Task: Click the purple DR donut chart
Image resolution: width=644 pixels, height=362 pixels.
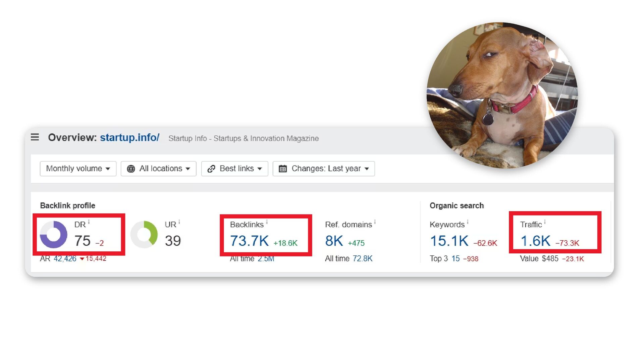Action: click(x=53, y=234)
